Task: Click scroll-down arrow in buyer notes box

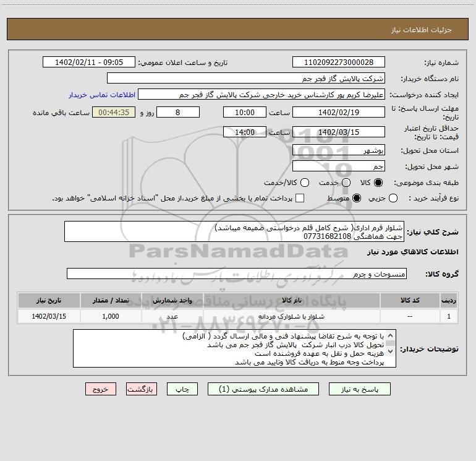Action: 391,351
